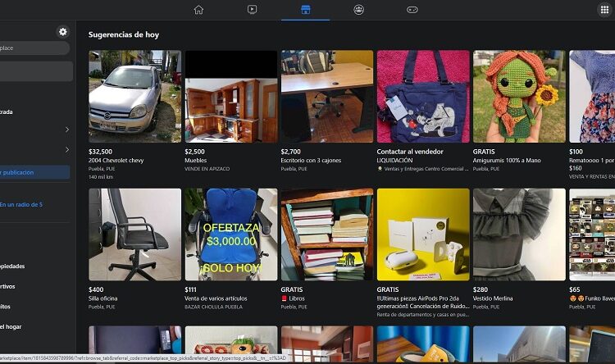The image size is (615, 364).
Task: Open the Amigurumis crochet doll photo
Action: coord(519,96)
